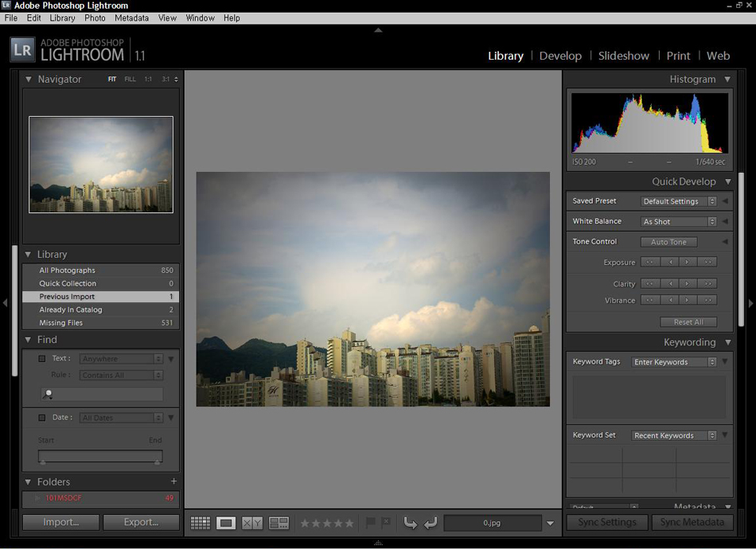Switch to the Develop module
The width and height of the screenshot is (756, 549).
click(560, 56)
